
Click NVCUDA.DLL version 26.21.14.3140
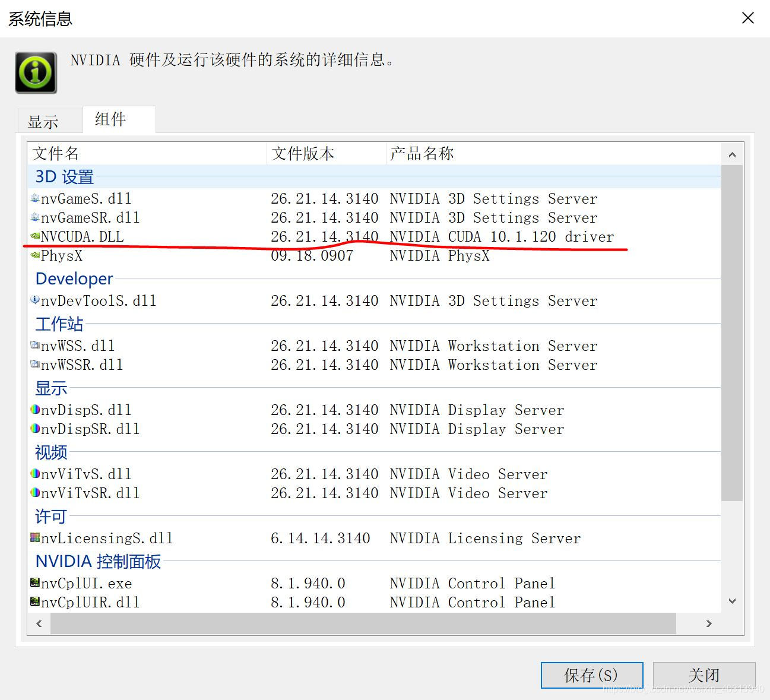(x=325, y=236)
